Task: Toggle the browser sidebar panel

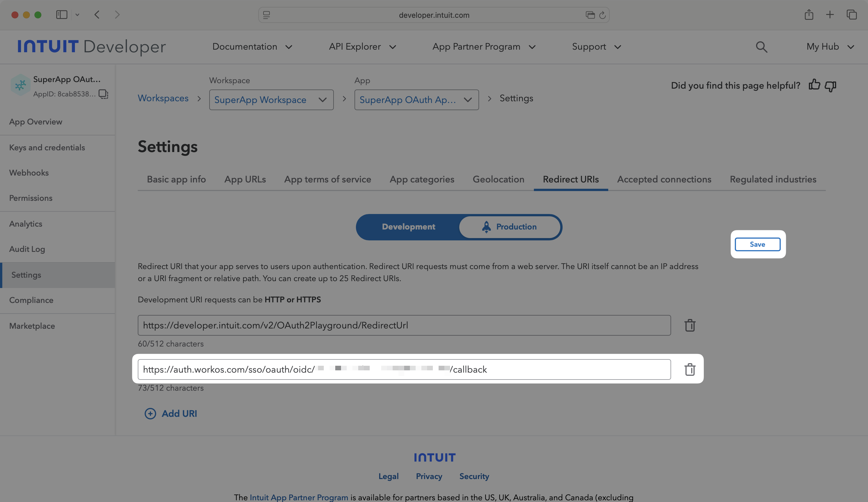Action: [61, 15]
